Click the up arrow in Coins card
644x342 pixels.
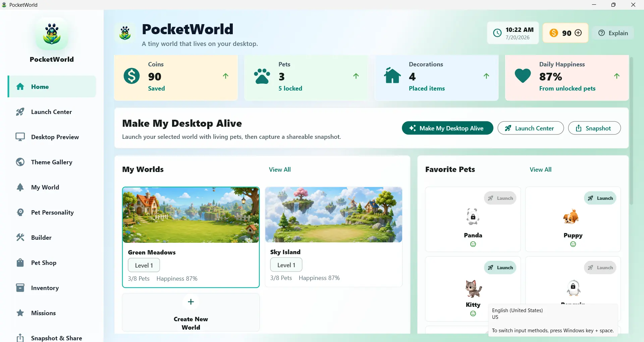point(226,76)
